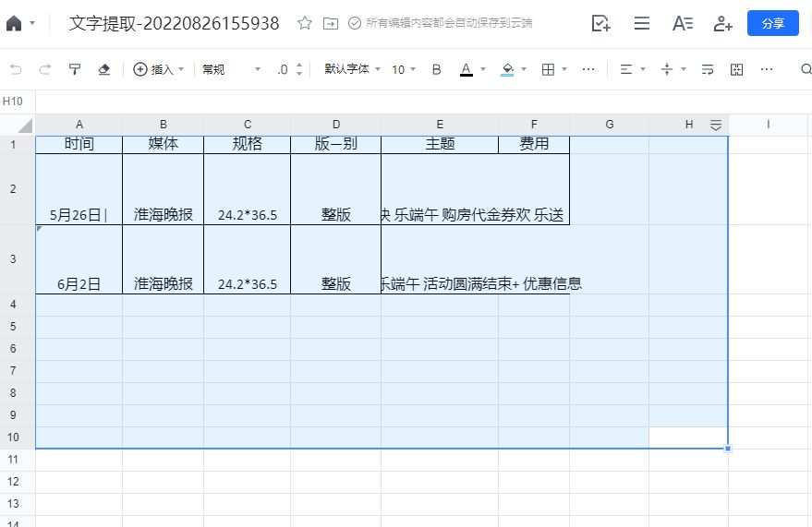Click 淮海晚报 cell in row 2
This screenshot has height=527, width=812.
click(164, 189)
